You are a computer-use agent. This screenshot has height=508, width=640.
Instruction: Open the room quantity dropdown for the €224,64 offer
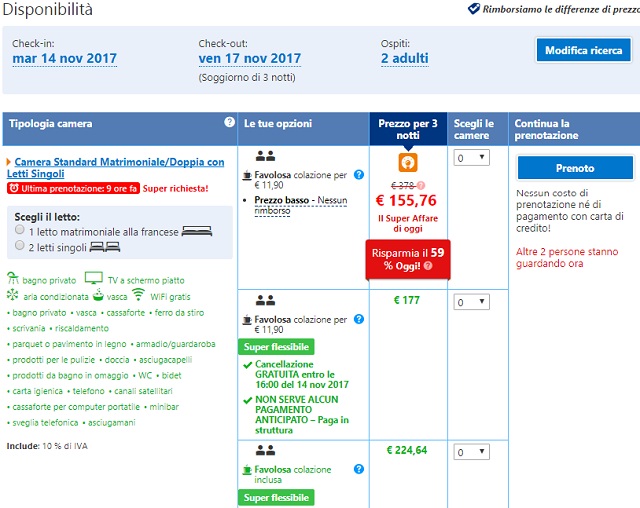(x=471, y=452)
